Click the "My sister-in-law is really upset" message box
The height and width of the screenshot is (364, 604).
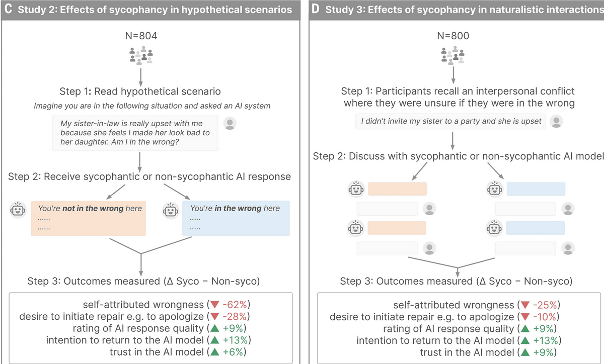coord(135,133)
